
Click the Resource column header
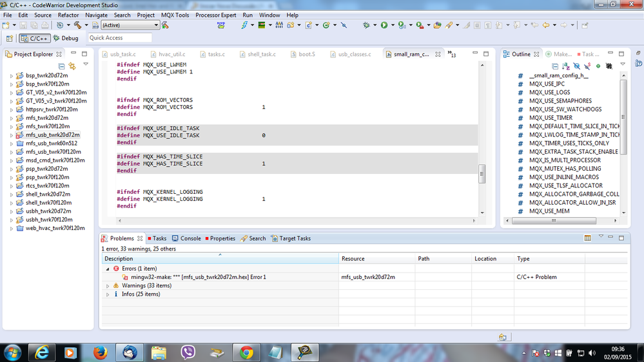tap(377, 258)
